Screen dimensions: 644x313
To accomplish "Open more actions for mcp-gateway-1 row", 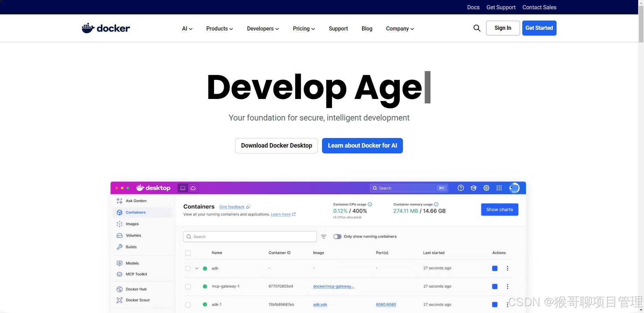I will (508, 287).
